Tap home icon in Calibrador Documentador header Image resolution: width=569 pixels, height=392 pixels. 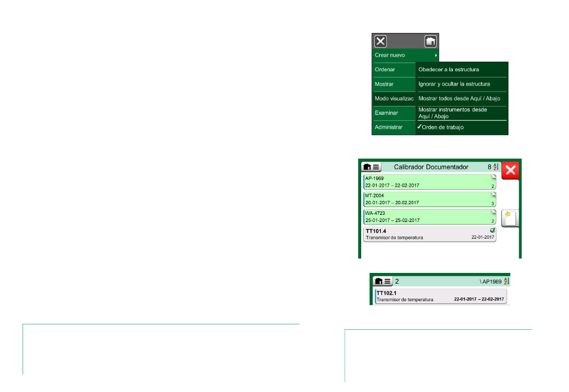[x=367, y=167]
